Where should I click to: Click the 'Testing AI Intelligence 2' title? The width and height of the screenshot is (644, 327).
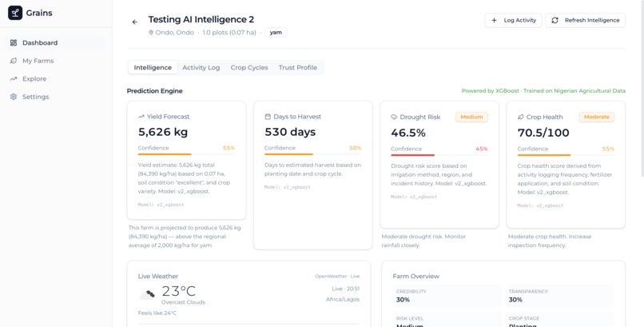tap(201, 19)
